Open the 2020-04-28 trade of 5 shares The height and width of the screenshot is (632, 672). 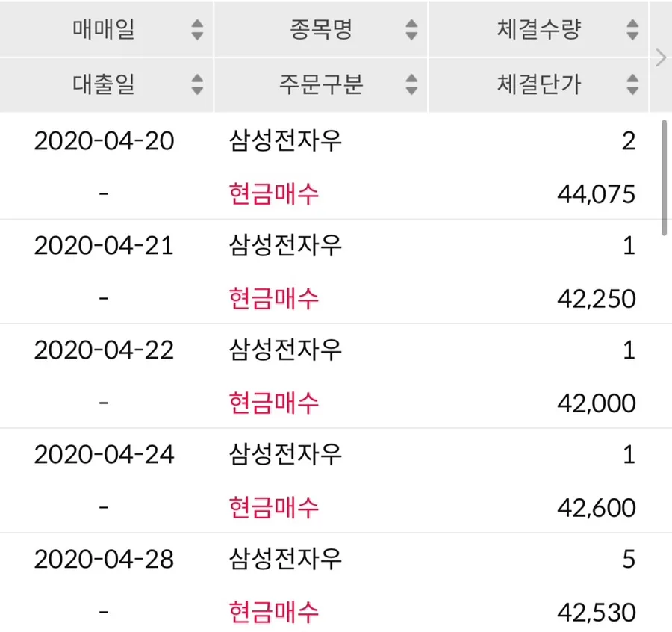coord(326,583)
